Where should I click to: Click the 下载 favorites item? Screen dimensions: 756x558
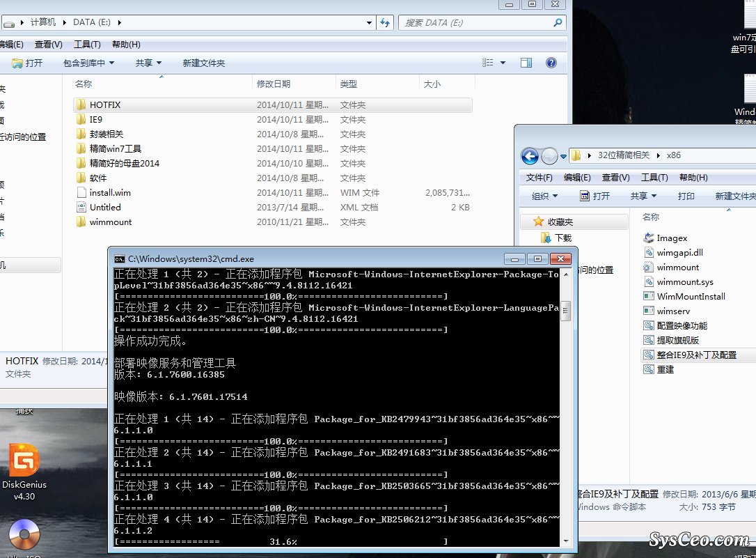click(x=557, y=238)
